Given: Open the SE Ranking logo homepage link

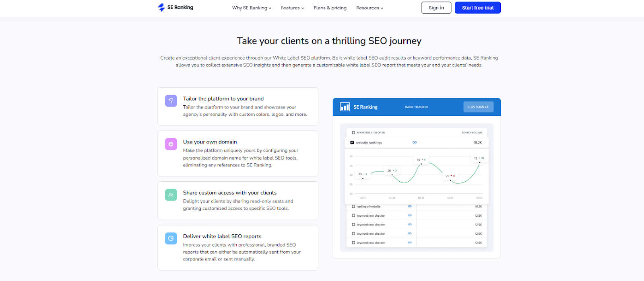Looking at the screenshot, I should (x=175, y=8).
